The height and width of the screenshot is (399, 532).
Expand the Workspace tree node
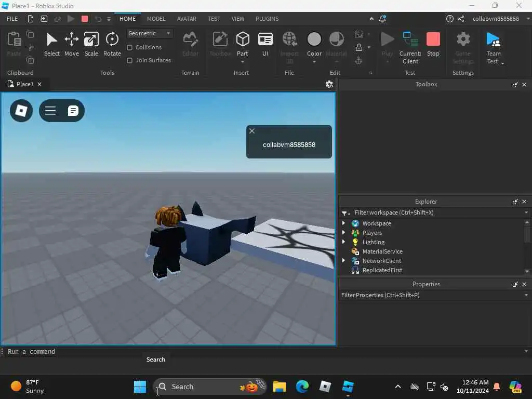[343, 223]
